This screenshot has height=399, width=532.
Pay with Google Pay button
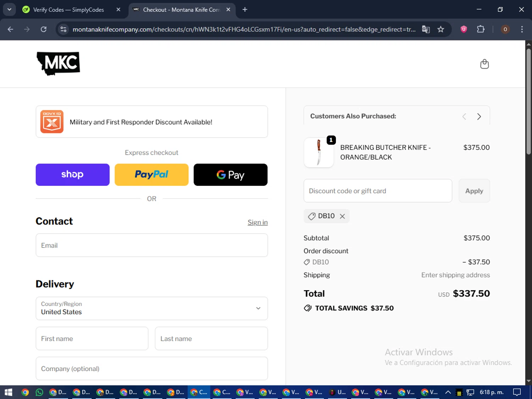[x=231, y=174]
